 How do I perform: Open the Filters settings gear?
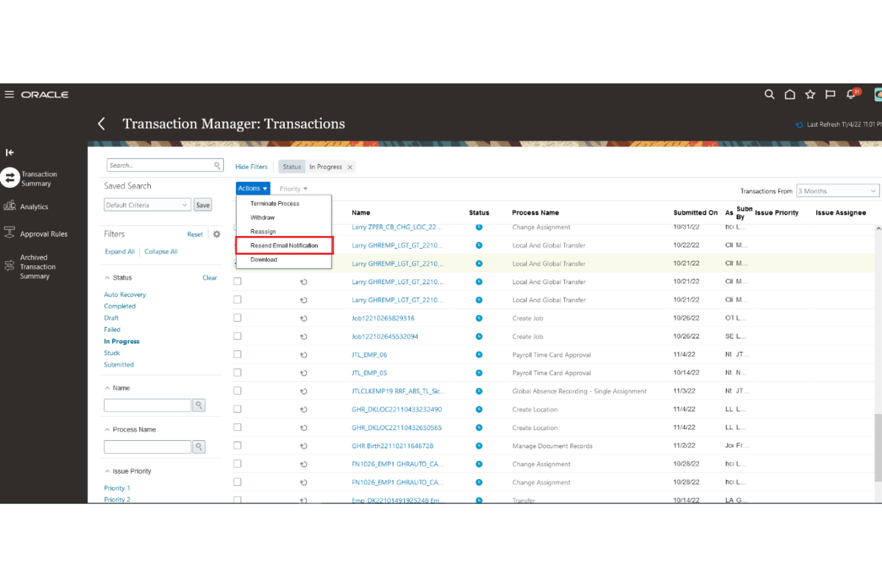click(216, 234)
